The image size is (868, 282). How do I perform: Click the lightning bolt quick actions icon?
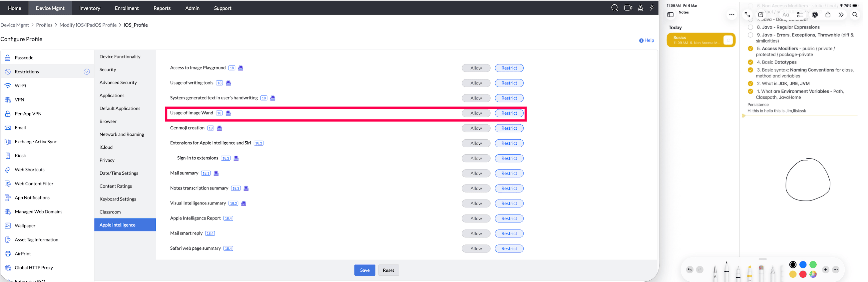[652, 8]
